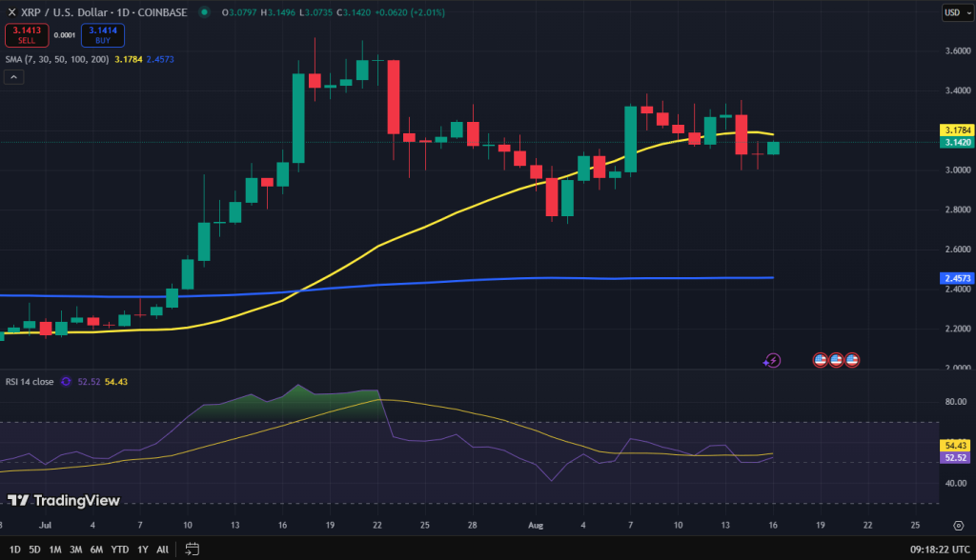Viewport: 976px width, 560px height.
Task: Click the X icon beside the XRP symbol name
Action: click(12, 12)
